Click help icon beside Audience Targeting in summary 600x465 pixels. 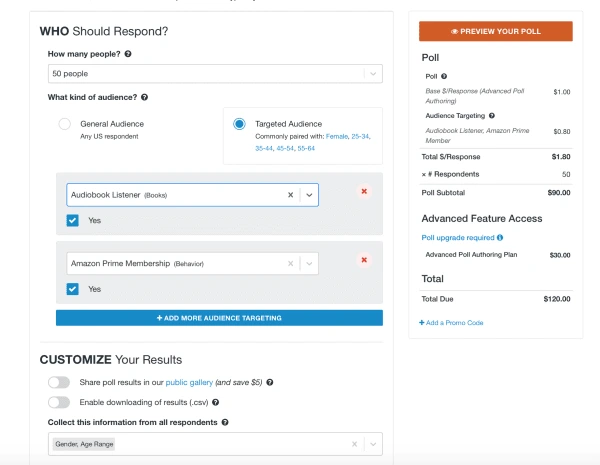(492, 116)
